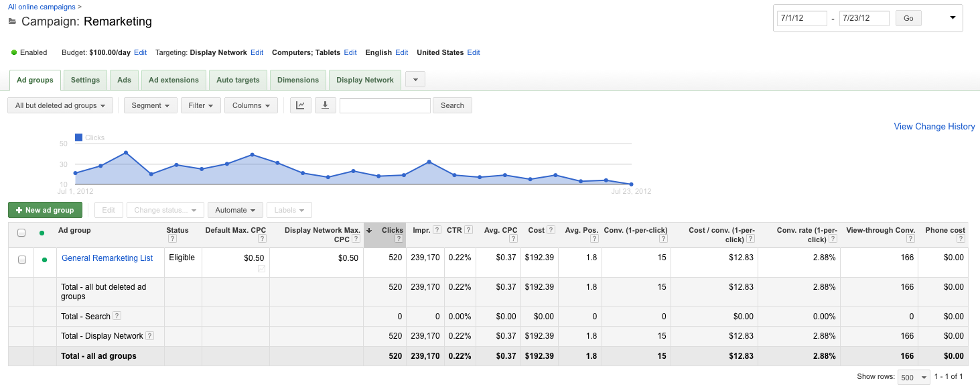This screenshot has width=980, height=387.
Task: Edit Computers; Tablets device link
Action: coord(350,52)
